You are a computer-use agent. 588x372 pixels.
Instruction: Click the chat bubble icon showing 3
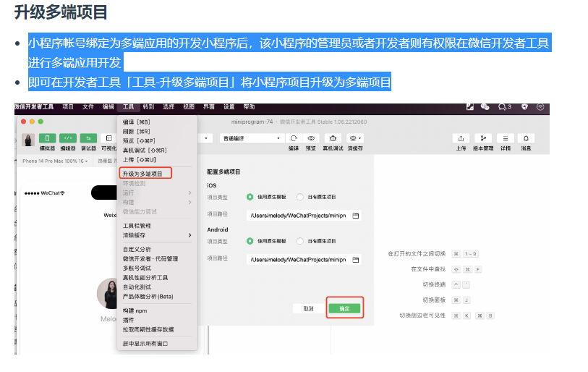[x=505, y=107]
